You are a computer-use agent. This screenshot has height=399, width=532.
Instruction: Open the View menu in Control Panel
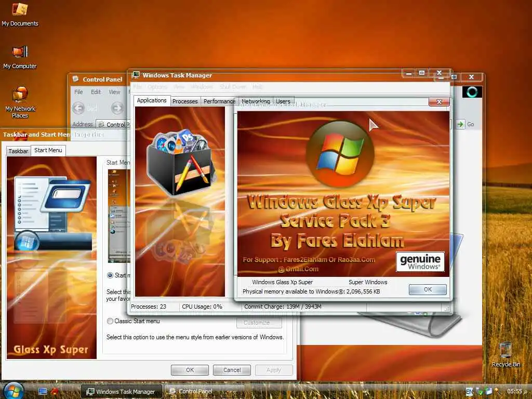[x=114, y=92]
